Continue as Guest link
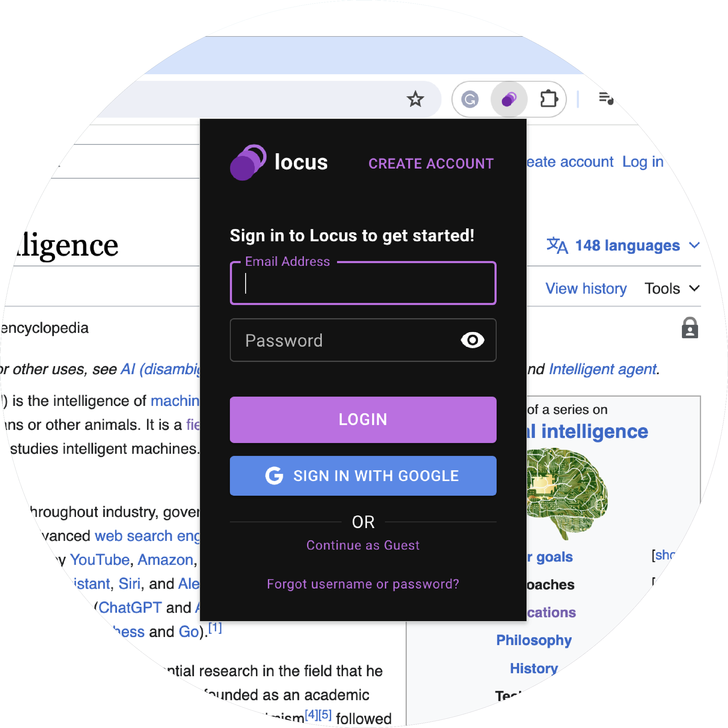Screen dimensions: 728x728 point(363,545)
